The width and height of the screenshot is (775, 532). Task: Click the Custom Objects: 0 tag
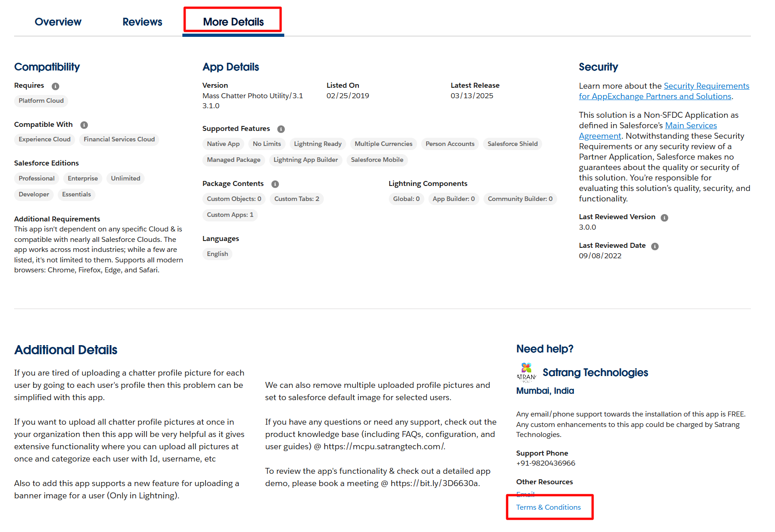point(234,199)
